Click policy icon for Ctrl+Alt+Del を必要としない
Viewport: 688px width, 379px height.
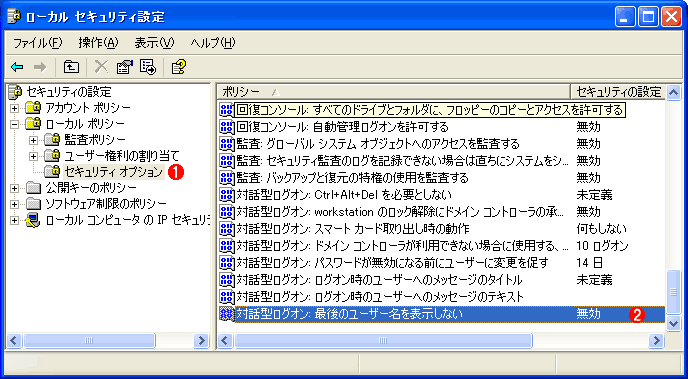coord(227,194)
